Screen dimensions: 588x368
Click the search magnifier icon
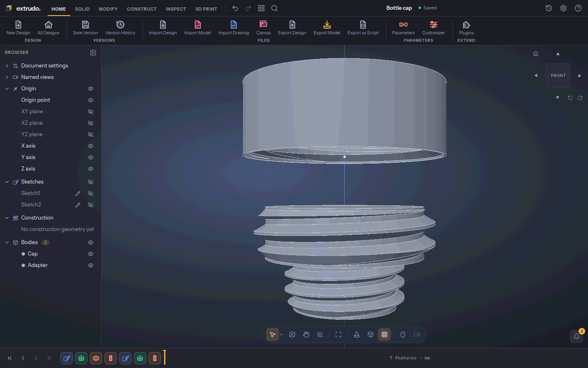[x=274, y=8]
